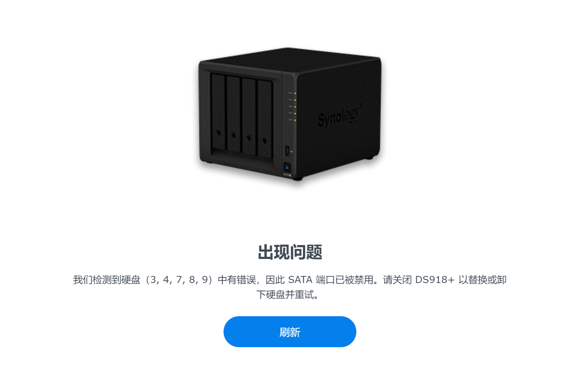Click the blue power button on NAS
This screenshot has width=588, height=390.
(287, 168)
